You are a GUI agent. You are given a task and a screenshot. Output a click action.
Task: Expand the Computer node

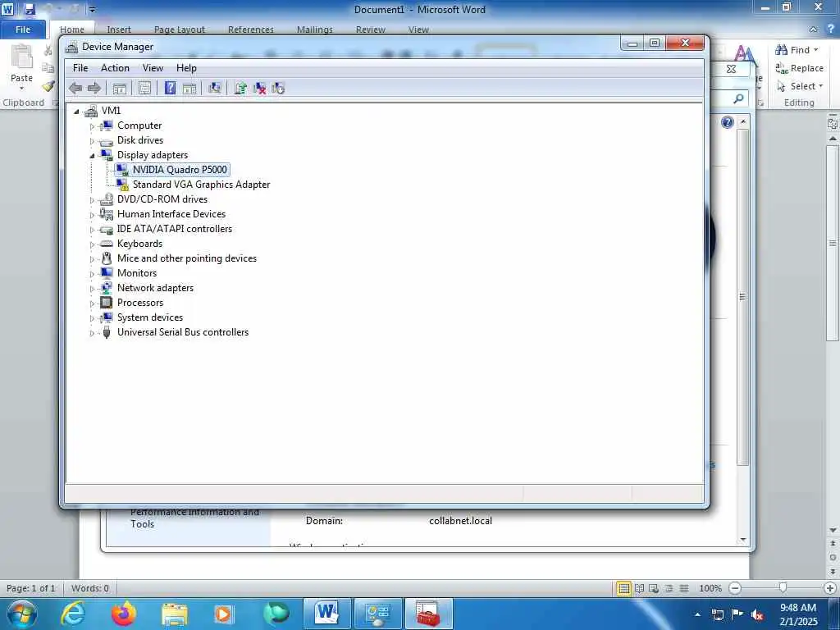(x=92, y=126)
